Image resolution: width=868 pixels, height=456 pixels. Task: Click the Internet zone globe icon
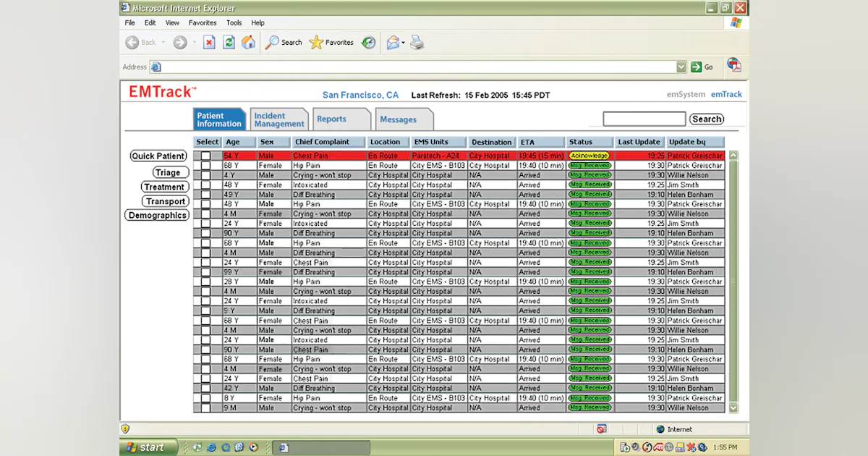point(660,429)
